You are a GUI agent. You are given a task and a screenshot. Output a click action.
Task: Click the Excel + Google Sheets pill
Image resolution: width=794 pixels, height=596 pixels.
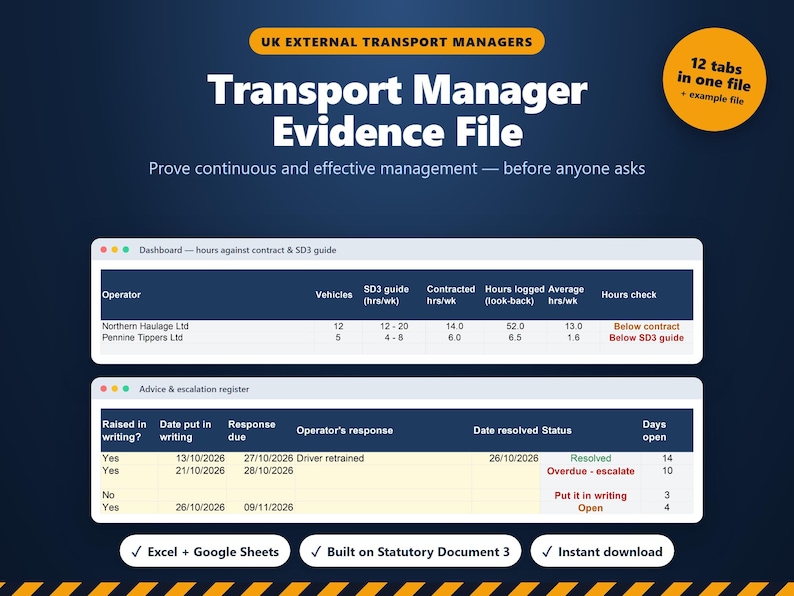point(205,551)
